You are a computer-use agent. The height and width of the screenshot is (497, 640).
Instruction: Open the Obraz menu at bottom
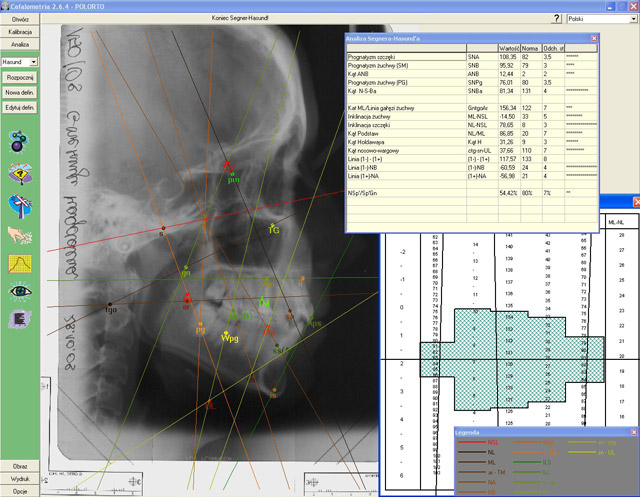tap(20, 466)
